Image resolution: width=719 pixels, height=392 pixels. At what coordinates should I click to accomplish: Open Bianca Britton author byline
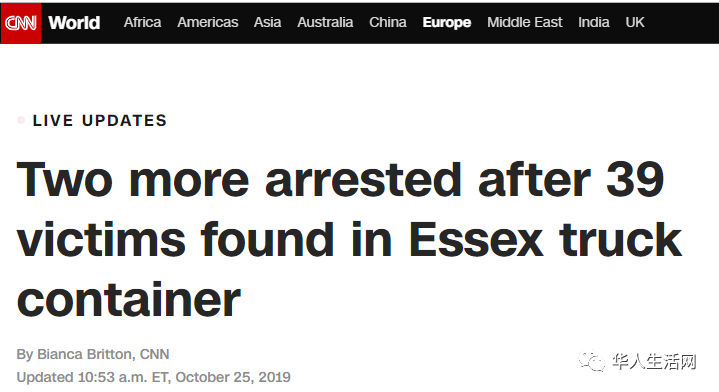point(93,354)
